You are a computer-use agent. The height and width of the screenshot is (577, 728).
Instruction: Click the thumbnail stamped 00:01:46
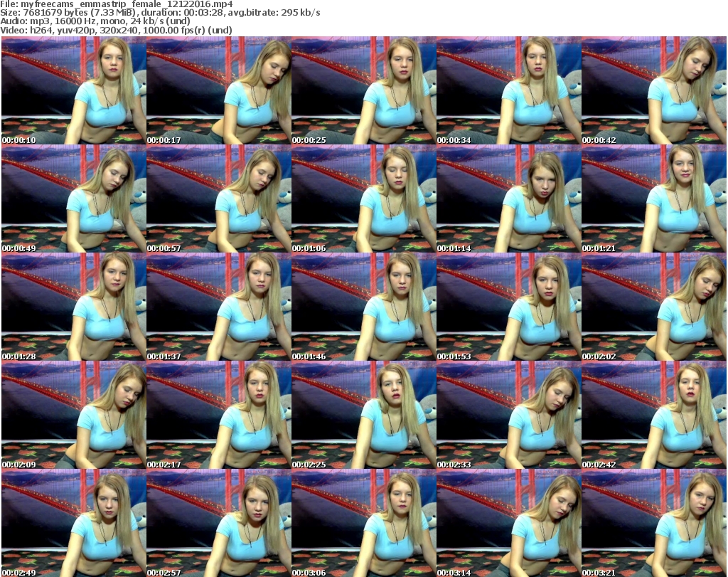[x=363, y=307]
